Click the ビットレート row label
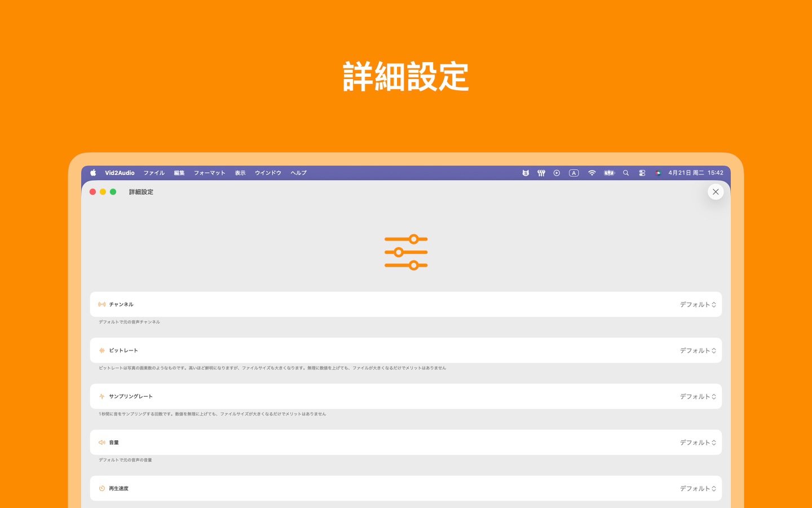Image resolution: width=812 pixels, height=508 pixels. pos(123,351)
